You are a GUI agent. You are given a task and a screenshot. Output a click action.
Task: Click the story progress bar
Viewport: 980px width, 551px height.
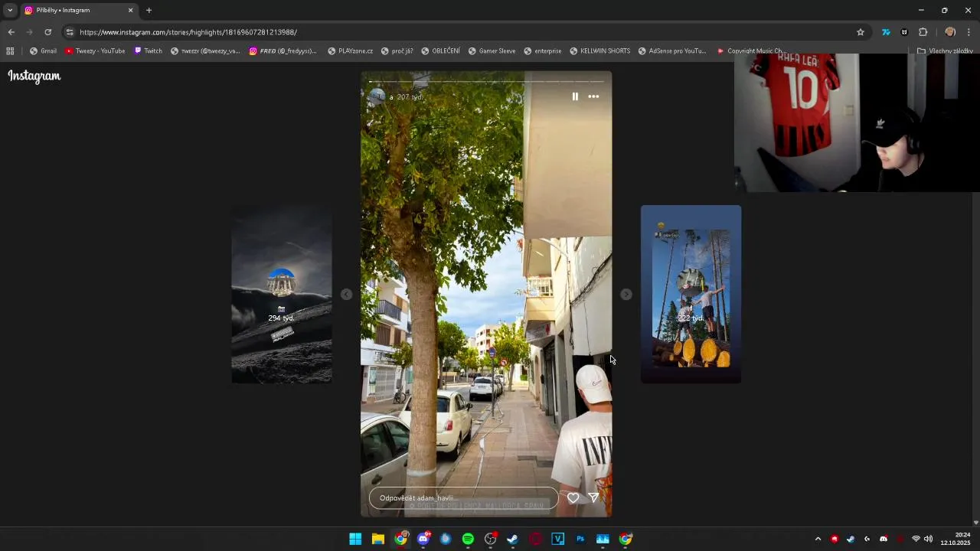486,81
